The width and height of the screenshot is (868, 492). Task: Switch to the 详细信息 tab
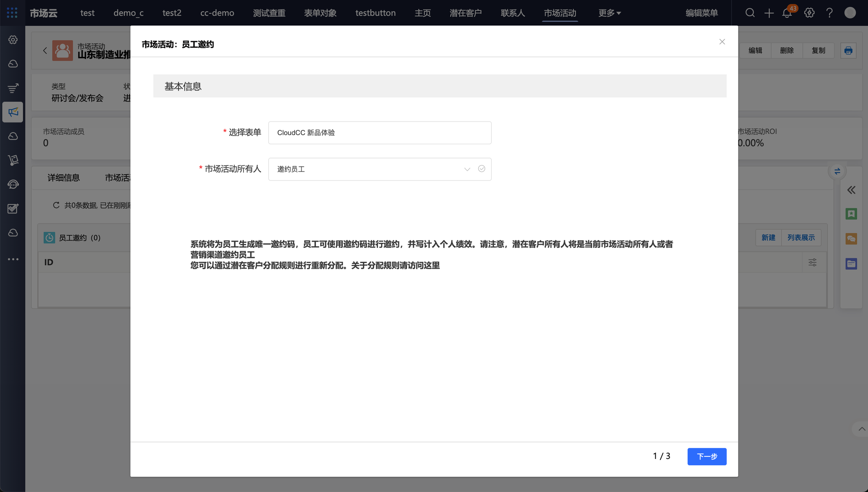click(63, 178)
